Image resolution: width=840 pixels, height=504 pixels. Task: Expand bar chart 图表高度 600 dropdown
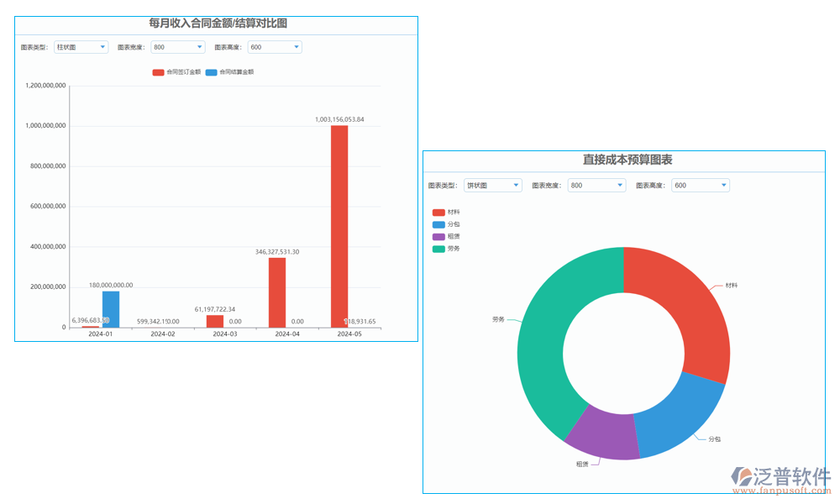tap(275, 47)
